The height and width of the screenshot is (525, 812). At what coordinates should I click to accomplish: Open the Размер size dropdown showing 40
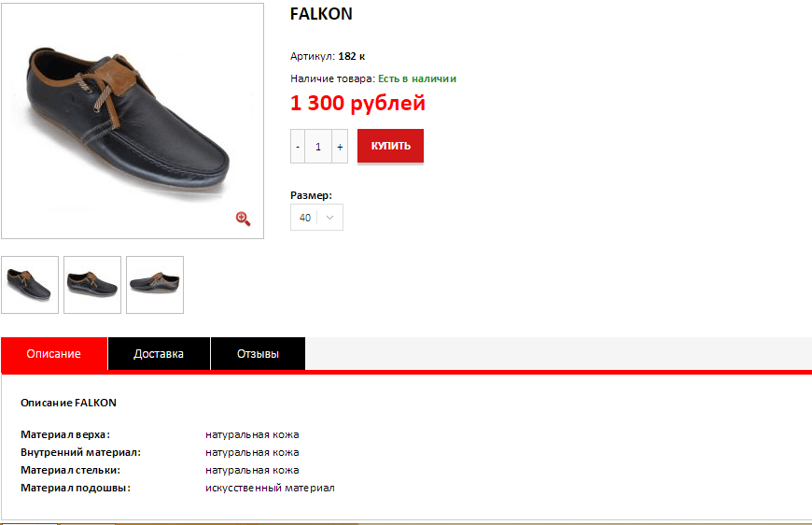coord(316,218)
